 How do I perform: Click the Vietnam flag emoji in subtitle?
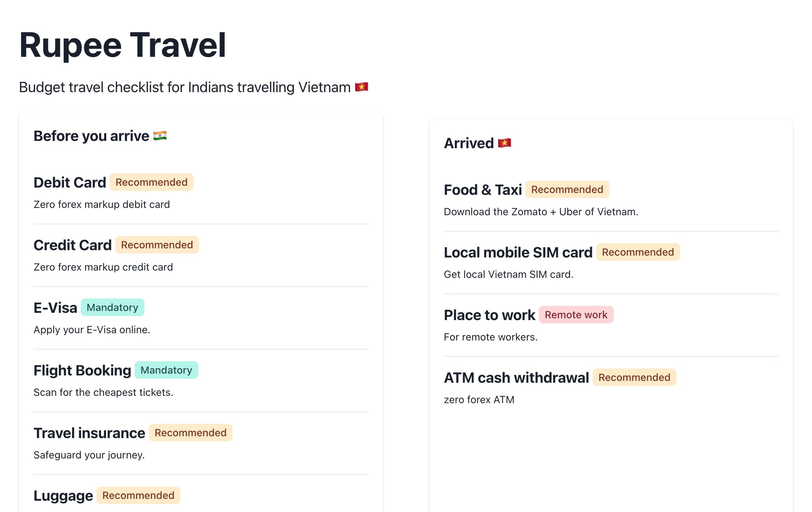[x=361, y=87]
